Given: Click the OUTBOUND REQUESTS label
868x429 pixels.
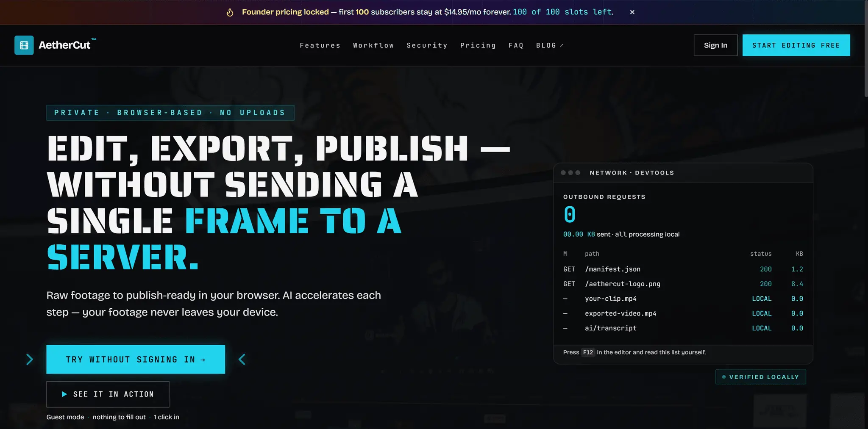Looking at the screenshot, I should coord(604,197).
